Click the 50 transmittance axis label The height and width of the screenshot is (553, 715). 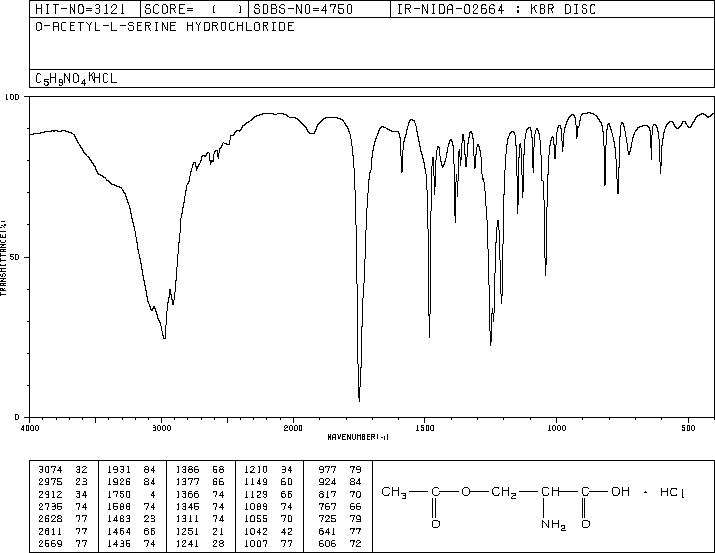(14, 257)
